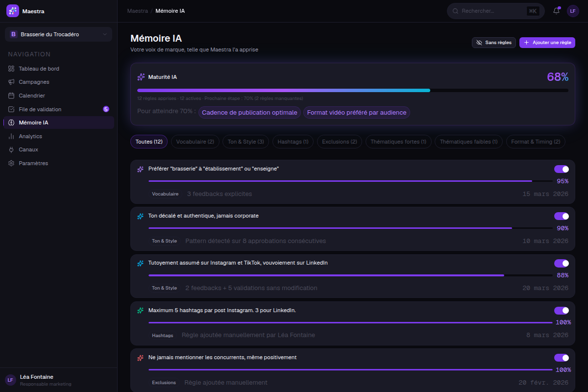This screenshot has width=588, height=392.
Task: Disable the brasserie vocabulary rule toggle
Action: click(562, 169)
